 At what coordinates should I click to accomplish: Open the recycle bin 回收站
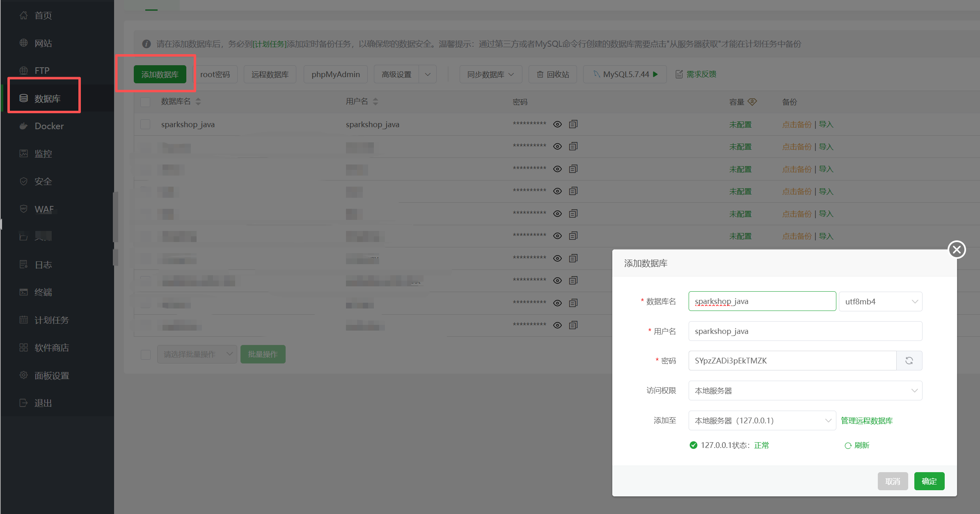(x=553, y=74)
